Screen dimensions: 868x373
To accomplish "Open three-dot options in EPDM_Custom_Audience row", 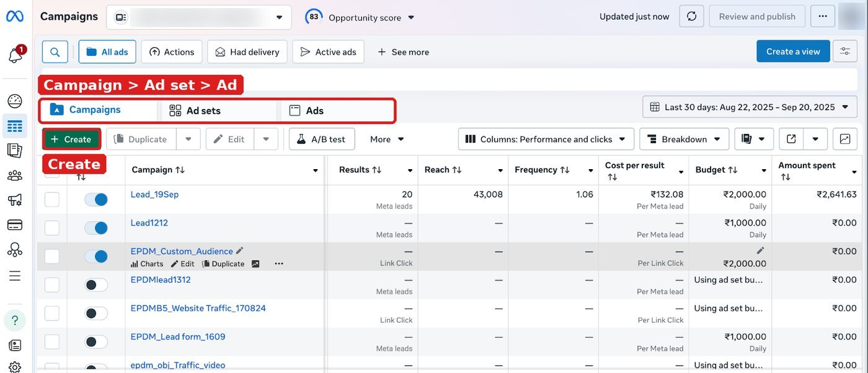I will [x=279, y=264].
